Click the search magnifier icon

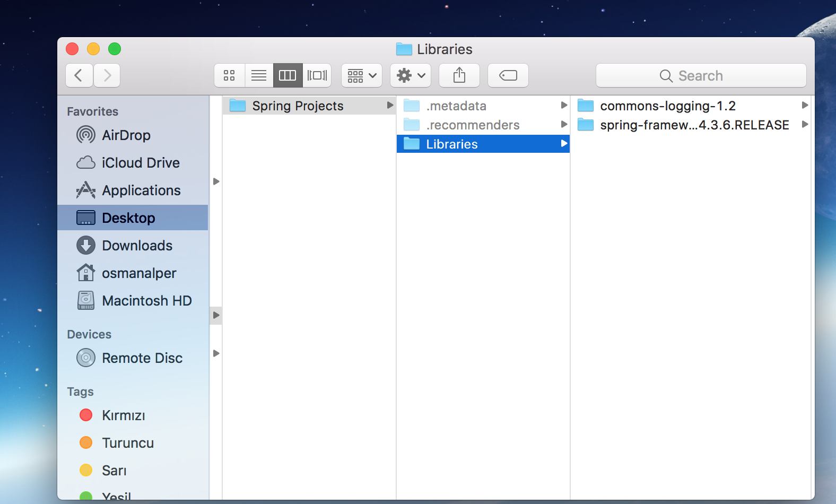coord(666,76)
